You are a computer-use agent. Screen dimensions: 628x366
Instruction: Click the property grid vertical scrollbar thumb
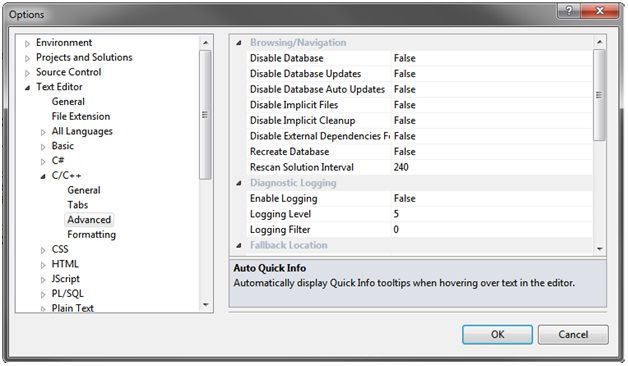coord(599,95)
